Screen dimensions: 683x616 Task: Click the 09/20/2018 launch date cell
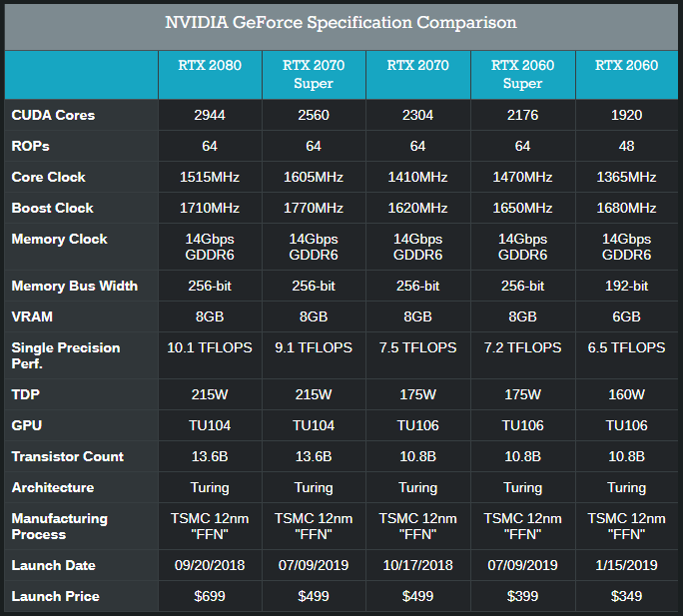point(210,565)
